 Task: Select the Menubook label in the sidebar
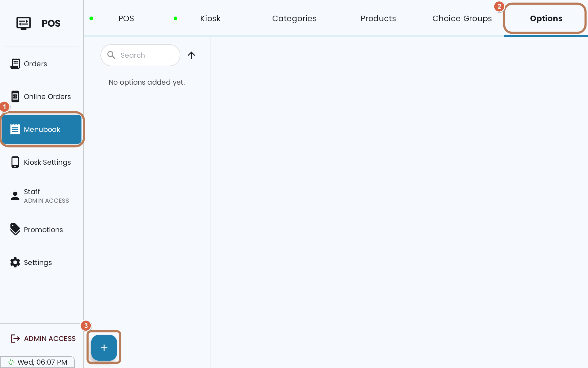42,129
